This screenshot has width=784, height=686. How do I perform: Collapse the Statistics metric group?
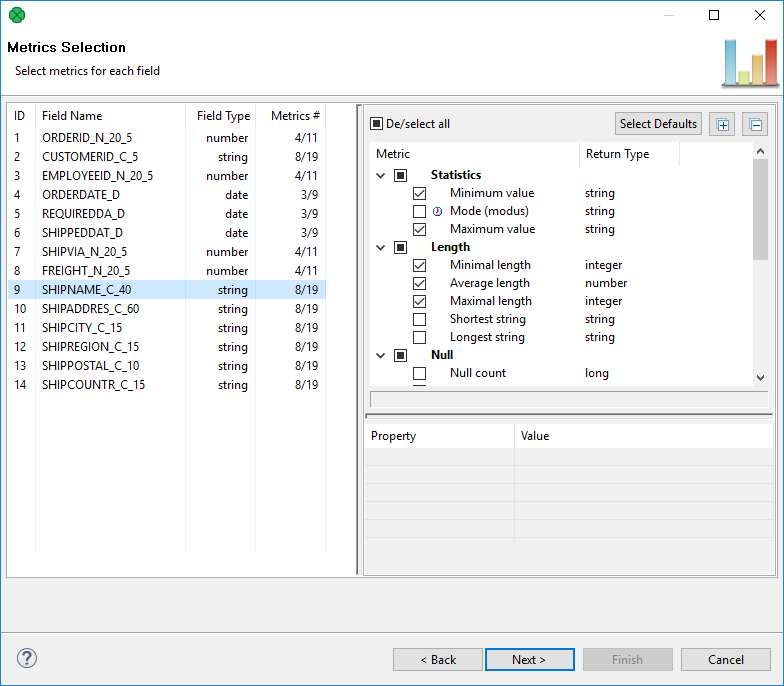(x=380, y=175)
